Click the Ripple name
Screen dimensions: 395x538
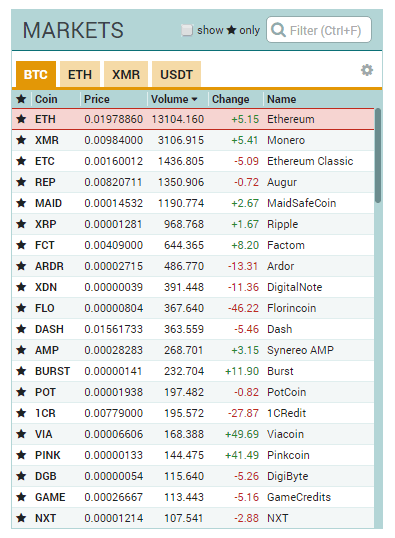pyautogui.click(x=282, y=224)
